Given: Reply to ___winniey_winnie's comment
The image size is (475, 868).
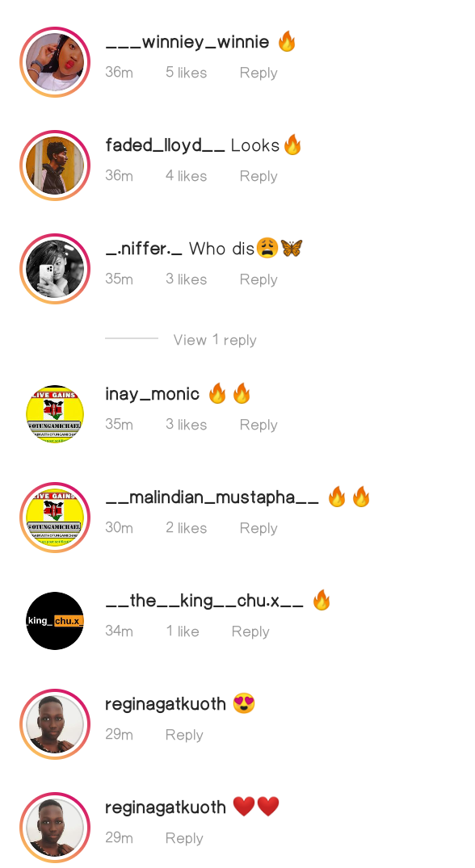Looking at the screenshot, I should click(259, 73).
